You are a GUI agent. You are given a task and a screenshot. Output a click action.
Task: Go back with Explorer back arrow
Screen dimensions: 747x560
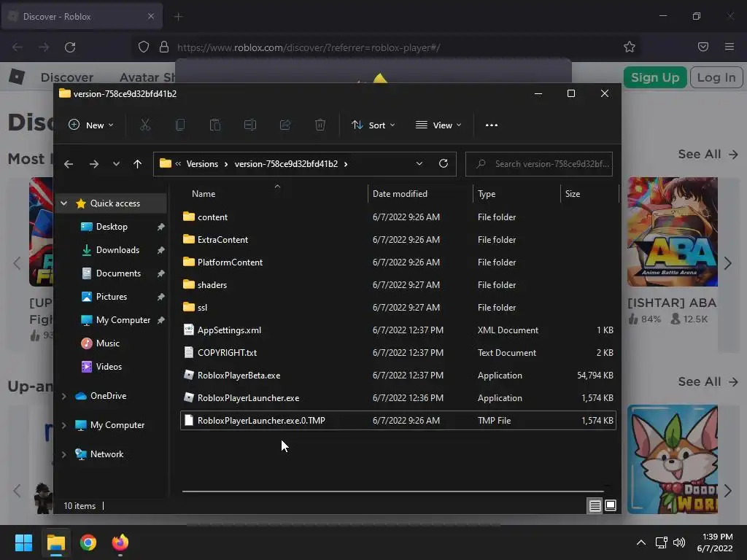(69, 164)
